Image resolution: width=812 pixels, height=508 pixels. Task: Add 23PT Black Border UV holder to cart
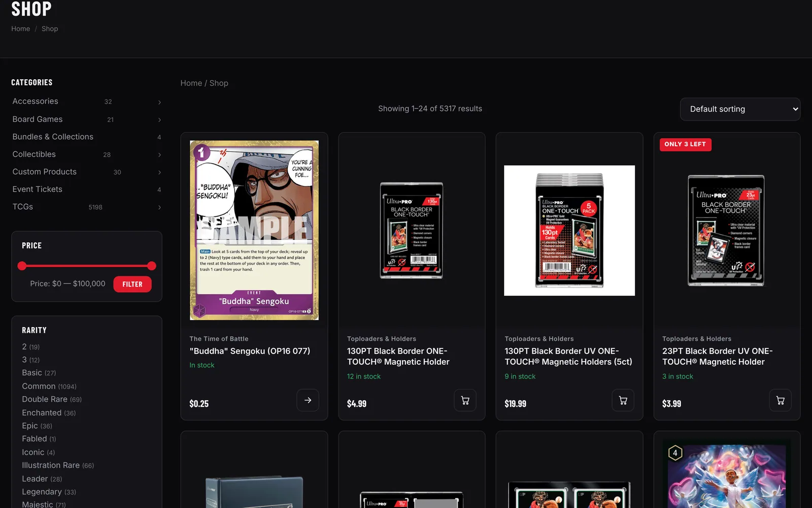(x=780, y=400)
